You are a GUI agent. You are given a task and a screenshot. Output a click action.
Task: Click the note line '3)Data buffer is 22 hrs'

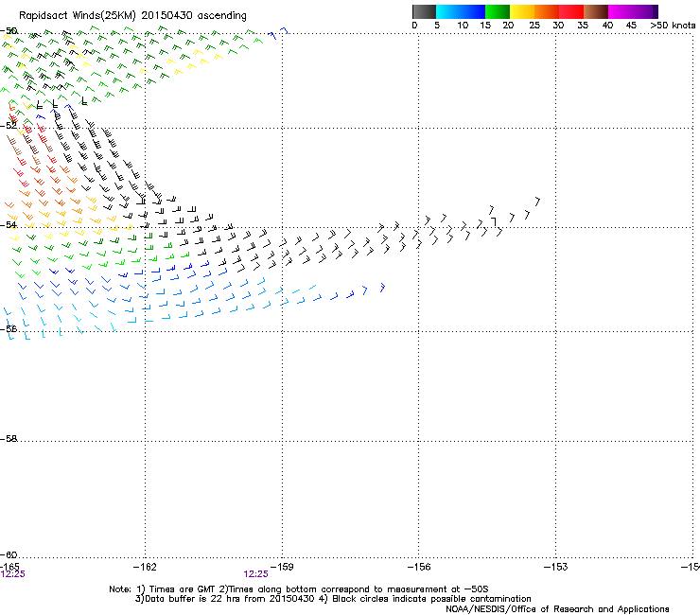click(333, 599)
